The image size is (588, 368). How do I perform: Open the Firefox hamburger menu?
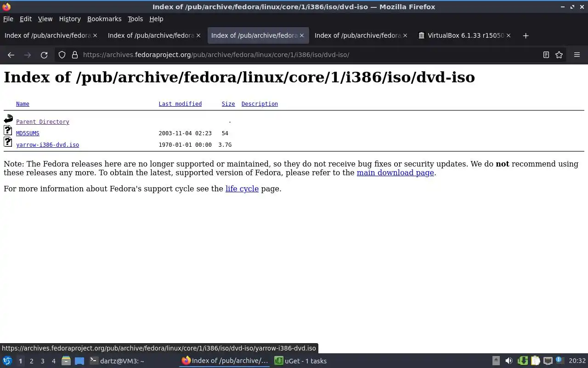[x=577, y=55]
